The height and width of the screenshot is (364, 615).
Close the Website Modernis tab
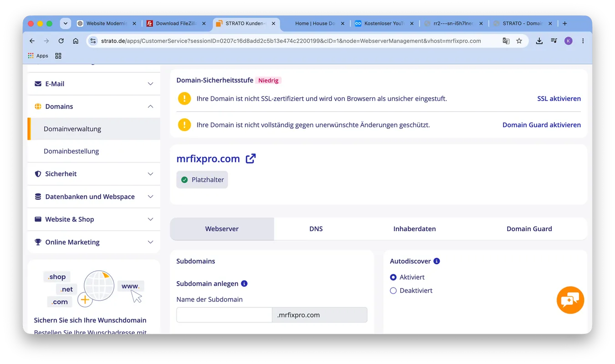[134, 23]
